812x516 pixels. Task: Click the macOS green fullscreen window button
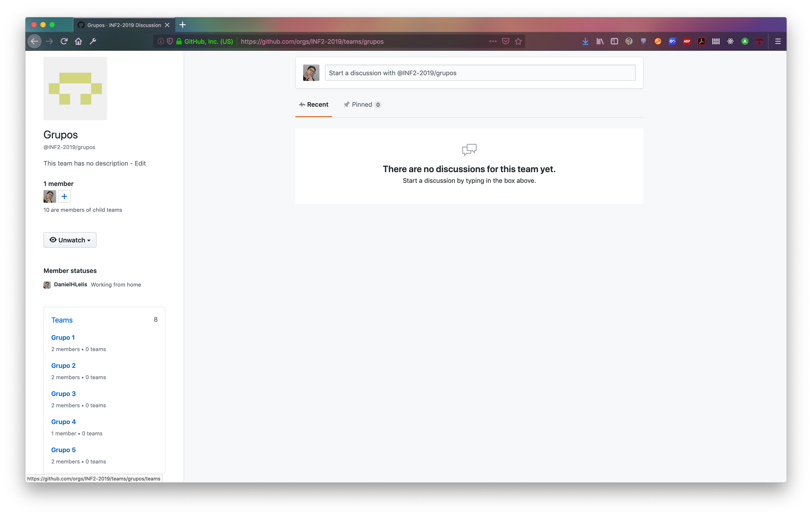coord(52,25)
